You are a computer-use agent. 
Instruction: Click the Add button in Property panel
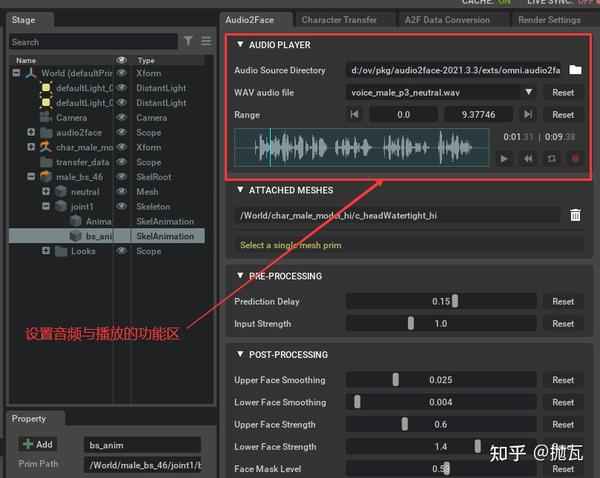click(39, 444)
